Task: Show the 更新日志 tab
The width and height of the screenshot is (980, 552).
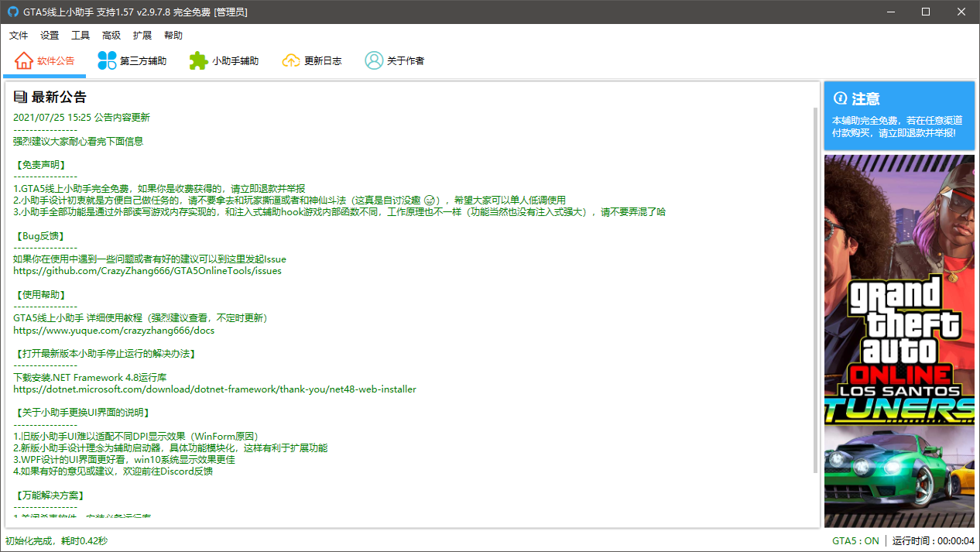Action: point(312,60)
